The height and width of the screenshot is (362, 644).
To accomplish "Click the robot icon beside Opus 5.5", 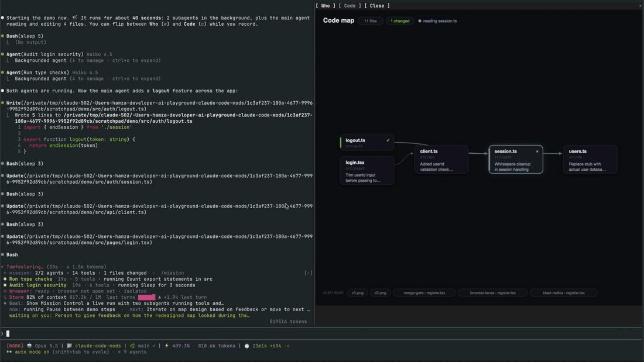I will (x=29, y=346).
